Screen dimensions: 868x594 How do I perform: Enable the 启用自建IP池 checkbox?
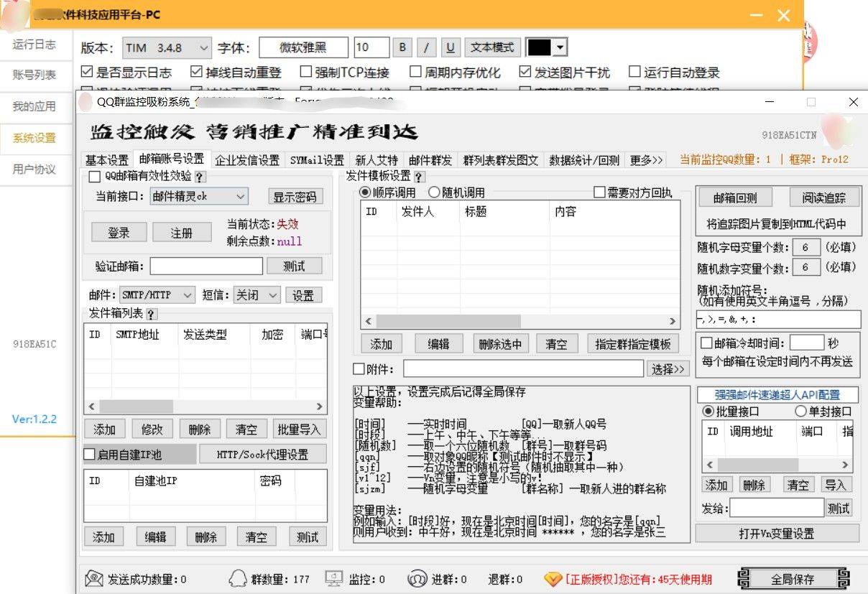tap(90, 454)
